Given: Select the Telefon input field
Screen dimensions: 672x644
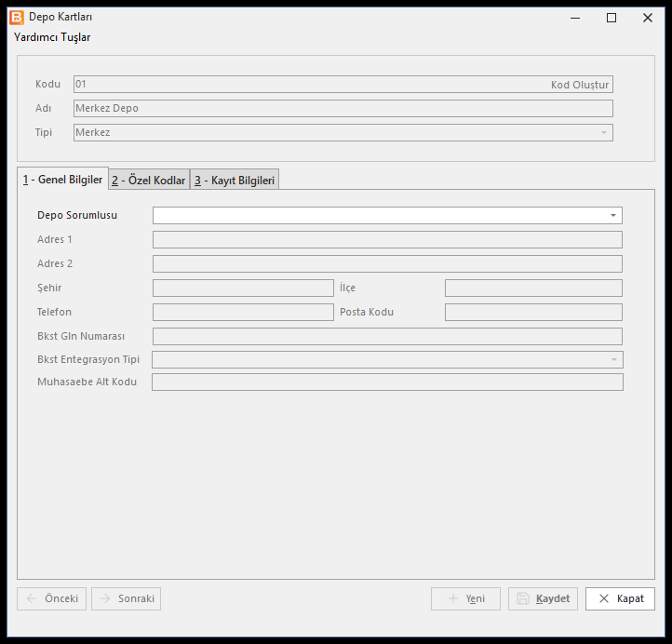Looking at the screenshot, I should point(243,312).
